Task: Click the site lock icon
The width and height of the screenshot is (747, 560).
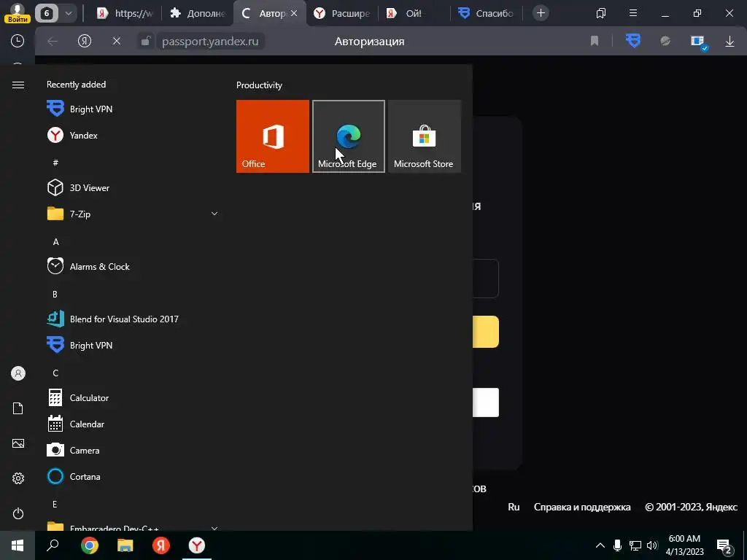Action: pos(145,42)
